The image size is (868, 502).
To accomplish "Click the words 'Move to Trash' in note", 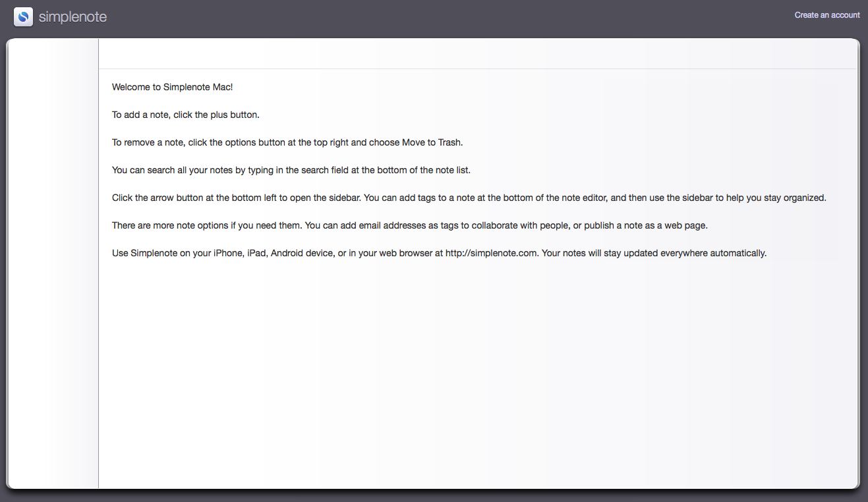I will [432, 142].
